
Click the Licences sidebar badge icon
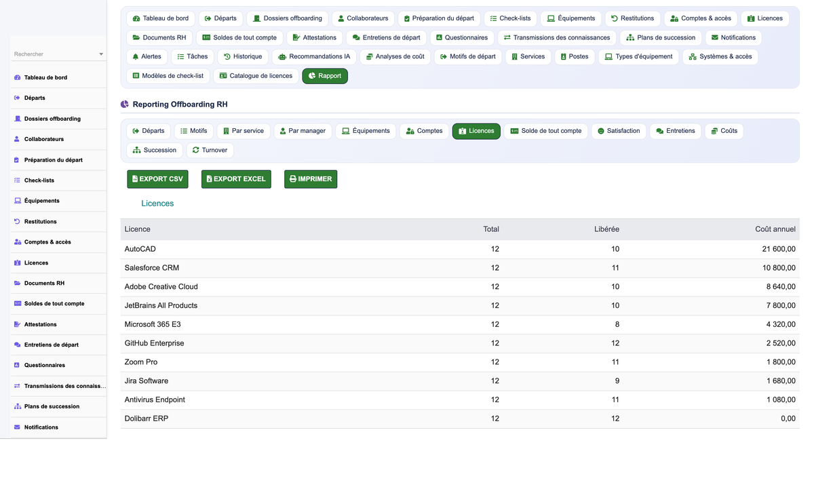click(x=18, y=263)
